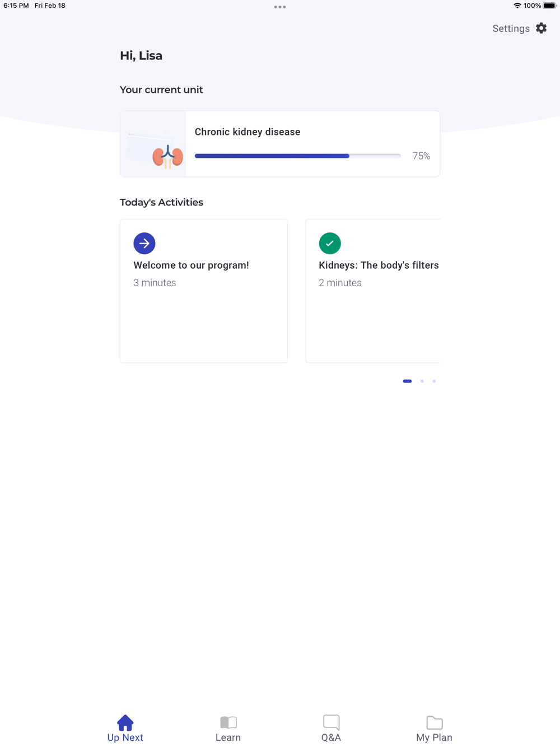Switch to the Learn tab label

coord(228,737)
